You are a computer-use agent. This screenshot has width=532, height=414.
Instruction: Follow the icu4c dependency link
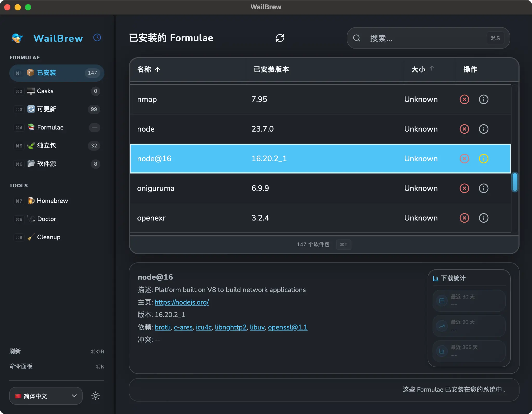tap(204, 327)
